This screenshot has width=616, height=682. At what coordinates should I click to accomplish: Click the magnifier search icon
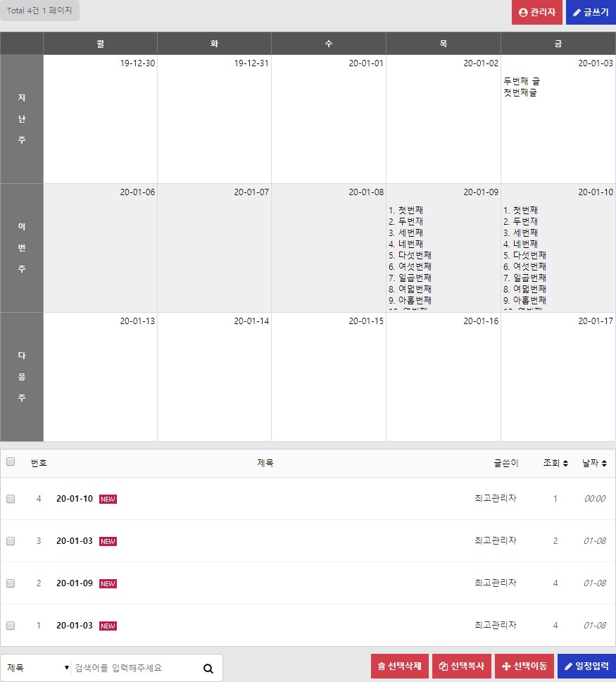208,669
